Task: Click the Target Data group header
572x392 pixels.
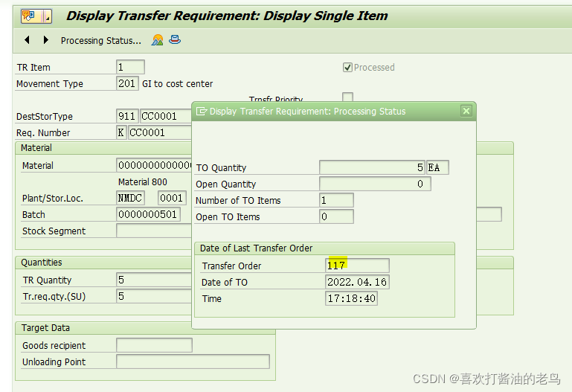Action: click(45, 328)
